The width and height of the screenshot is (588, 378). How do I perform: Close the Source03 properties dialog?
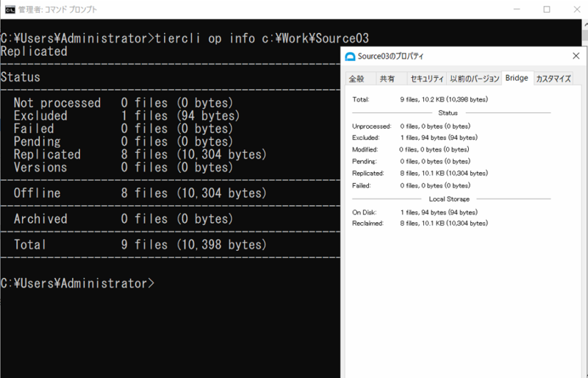click(x=575, y=57)
